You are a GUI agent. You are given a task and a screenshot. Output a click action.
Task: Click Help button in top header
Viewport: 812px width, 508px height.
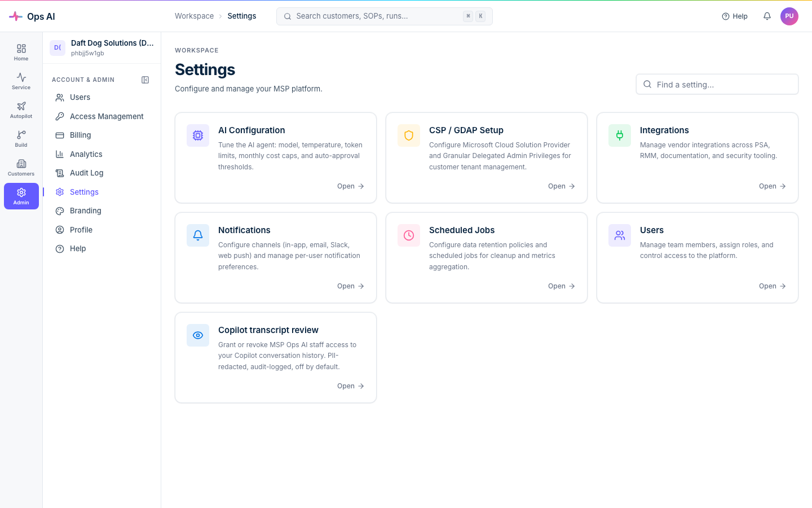tap(735, 16)
